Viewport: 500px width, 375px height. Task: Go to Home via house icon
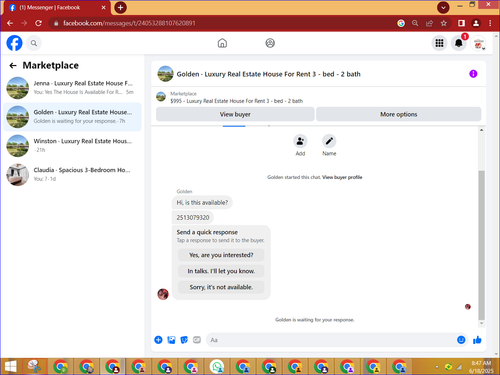(222, 43)
